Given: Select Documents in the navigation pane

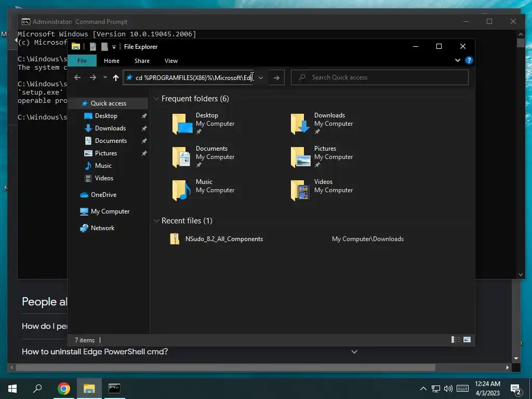Looking at the screenshot, I should (x=111, y=140).
